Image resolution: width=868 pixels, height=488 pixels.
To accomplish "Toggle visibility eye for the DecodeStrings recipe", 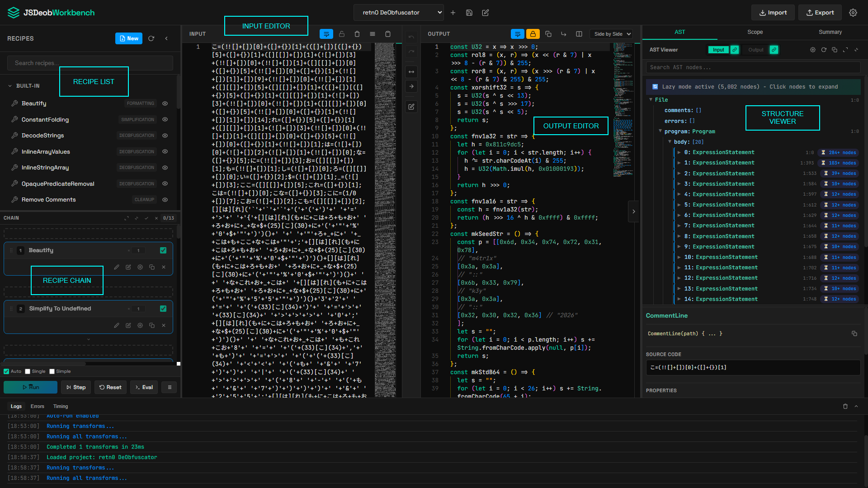I will click(x=165, y=136).
